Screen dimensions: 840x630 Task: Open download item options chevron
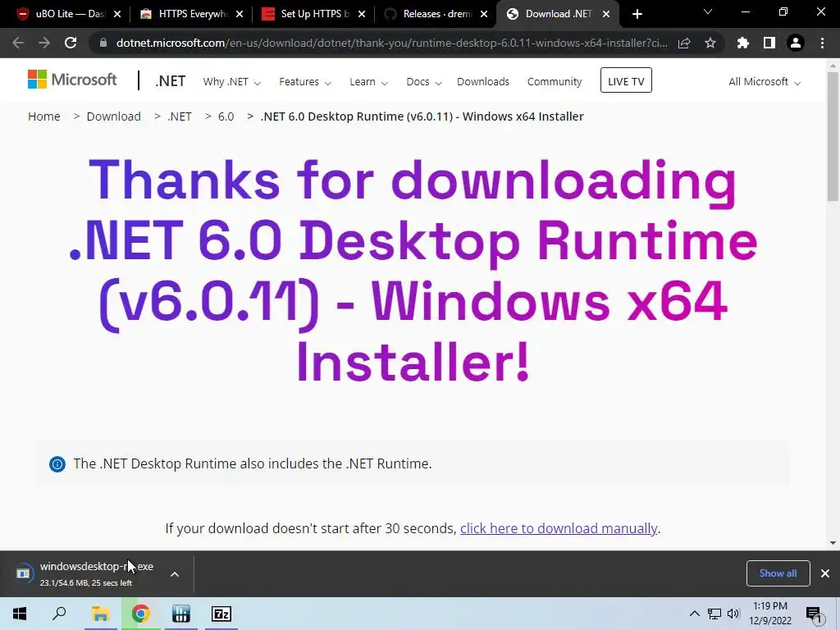(x=175, y=574)
